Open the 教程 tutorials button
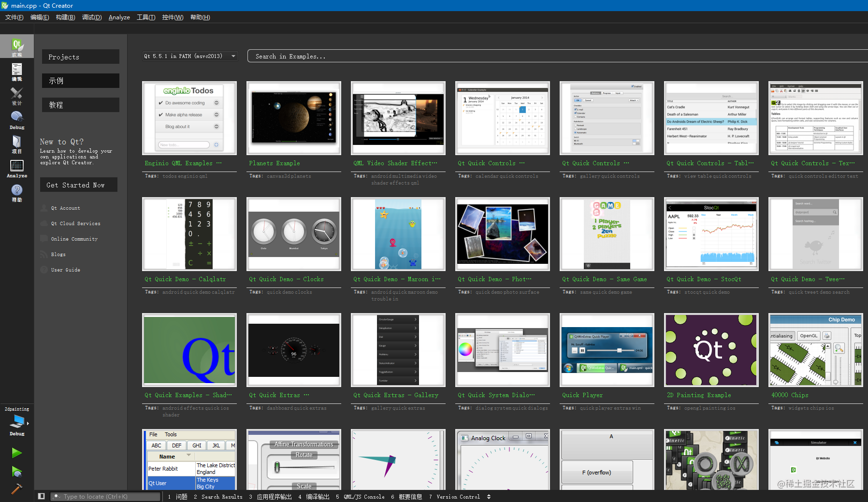 (81, 105)
